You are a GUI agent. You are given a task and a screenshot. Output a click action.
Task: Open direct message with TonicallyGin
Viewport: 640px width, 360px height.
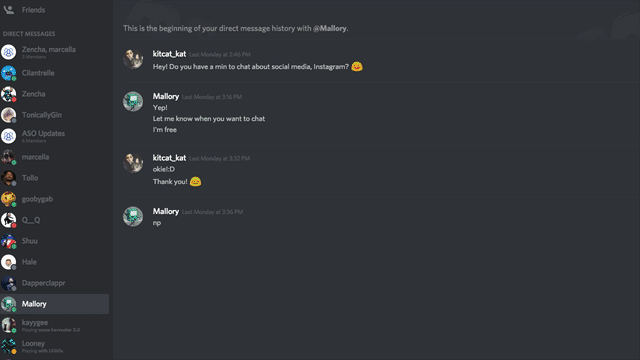click(55, 115)
